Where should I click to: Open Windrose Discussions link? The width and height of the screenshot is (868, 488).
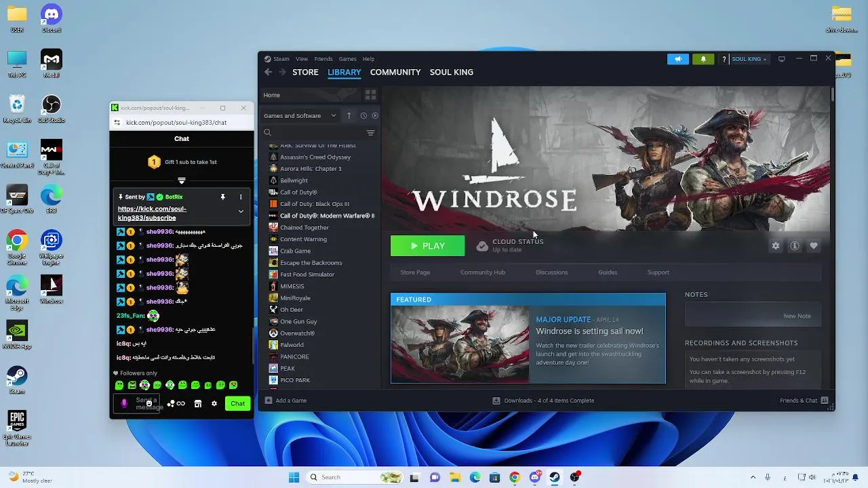(x=552, y=272)
